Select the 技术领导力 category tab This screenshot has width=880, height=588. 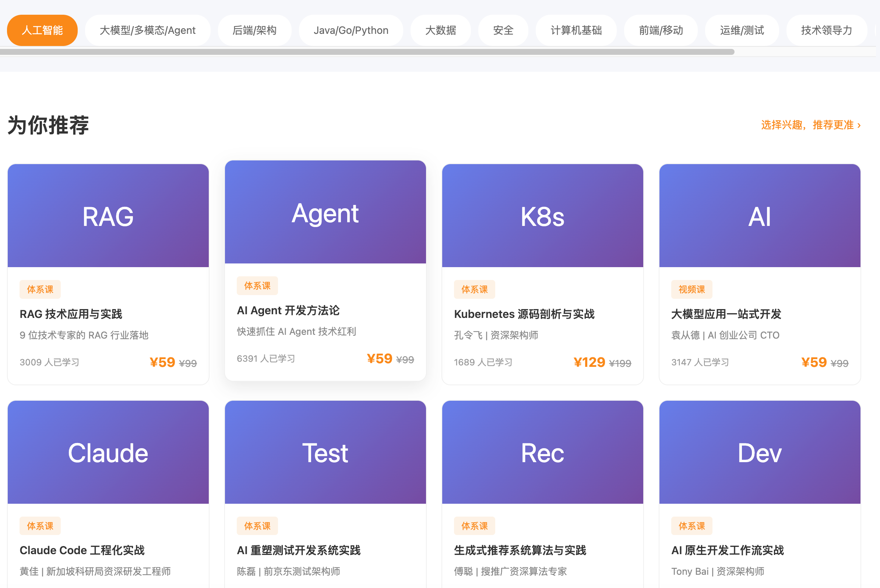click(826, 30)
